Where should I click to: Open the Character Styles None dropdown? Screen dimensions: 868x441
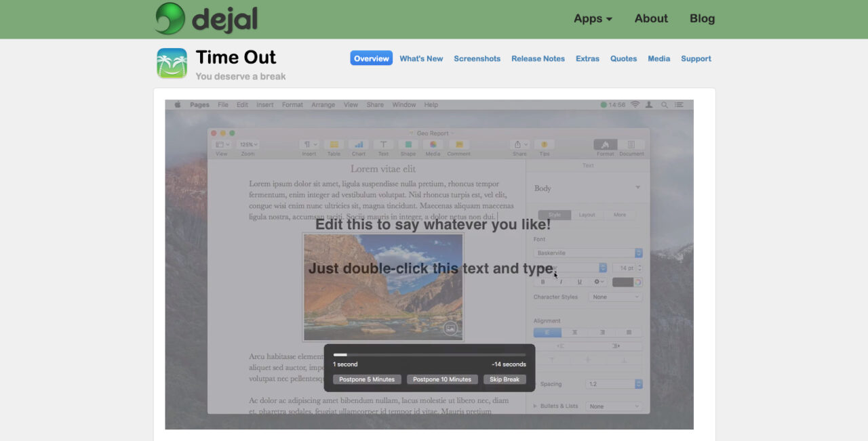(x=616, y=297)
